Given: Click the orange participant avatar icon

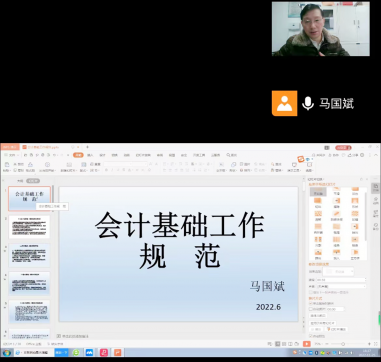Looking at the screenshot, I should (284, 103).
